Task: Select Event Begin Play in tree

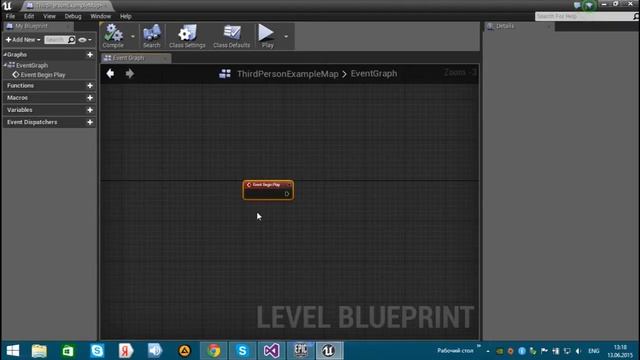Action: click(x=42, y=75)
